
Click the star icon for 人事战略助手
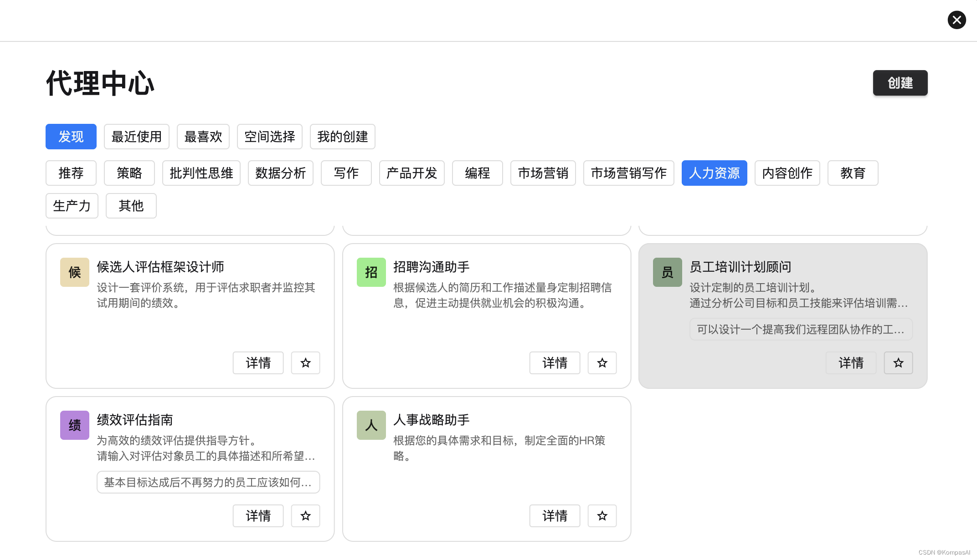[x=602, y=516]
